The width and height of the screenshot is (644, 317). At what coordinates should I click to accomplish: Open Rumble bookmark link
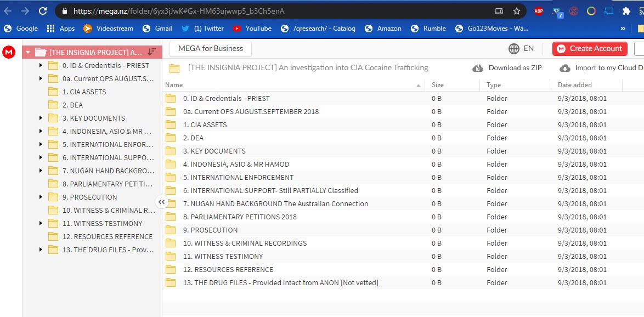click(428, 29)
